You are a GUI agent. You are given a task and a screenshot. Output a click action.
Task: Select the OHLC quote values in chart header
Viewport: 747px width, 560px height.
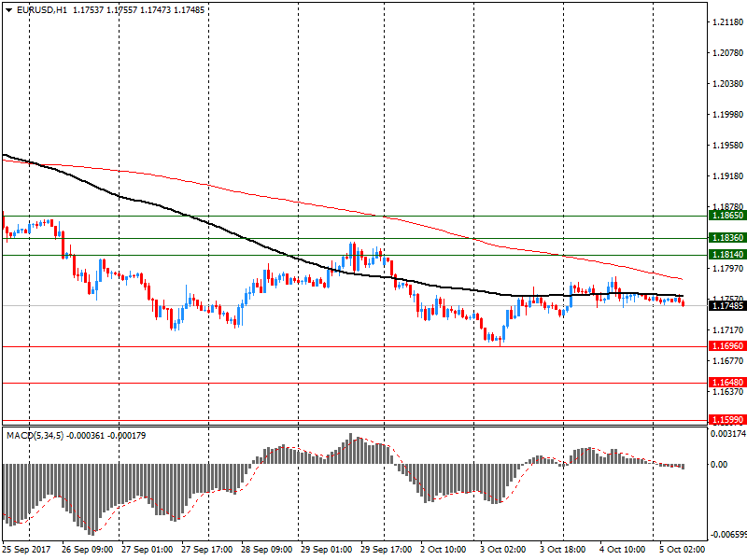point(138,10)
